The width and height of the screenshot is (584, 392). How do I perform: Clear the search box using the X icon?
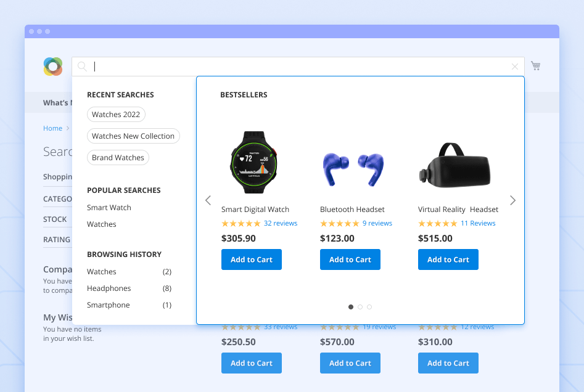(515, 66)
